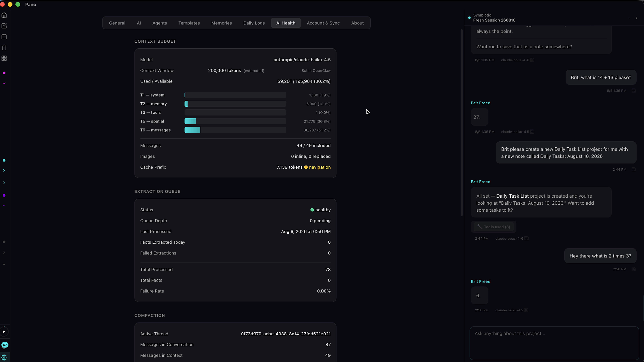Click the Aug 9, 2026 at 6:56 PM value

pos(306,232)
